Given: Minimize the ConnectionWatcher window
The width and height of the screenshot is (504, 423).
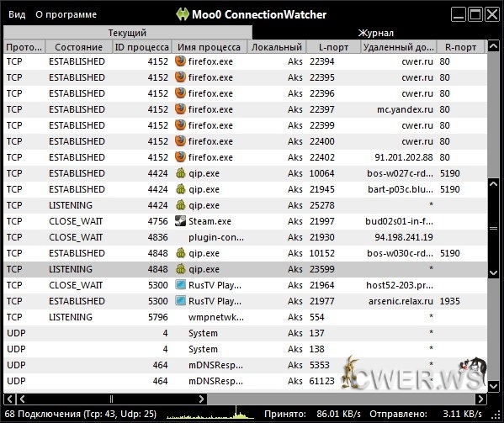Looking at the screenshot, I should (x=459, y=14).
